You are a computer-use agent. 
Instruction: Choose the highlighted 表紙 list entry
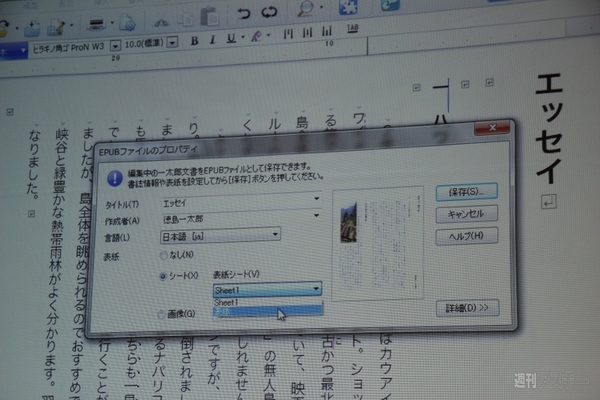pyautogui.click(x=267, y=311)
